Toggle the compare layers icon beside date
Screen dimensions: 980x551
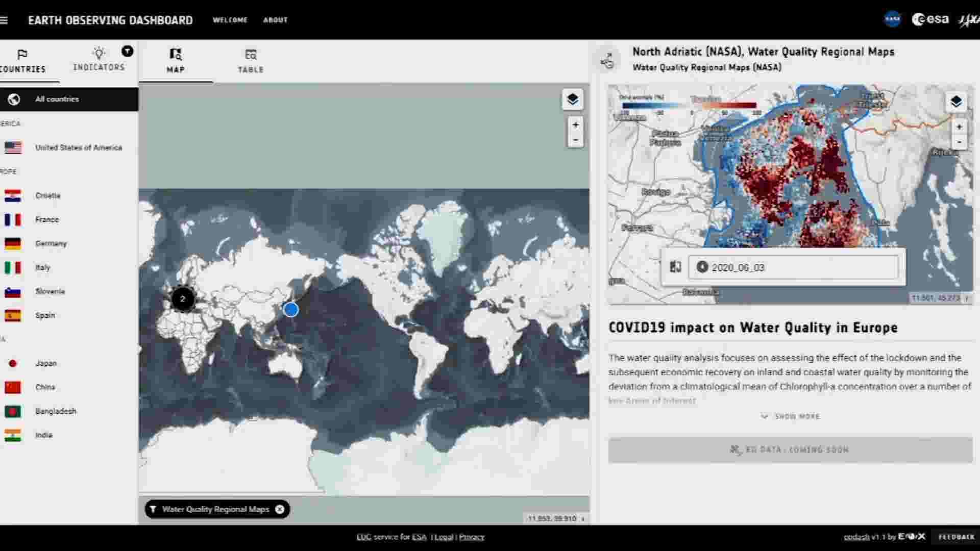675,267
